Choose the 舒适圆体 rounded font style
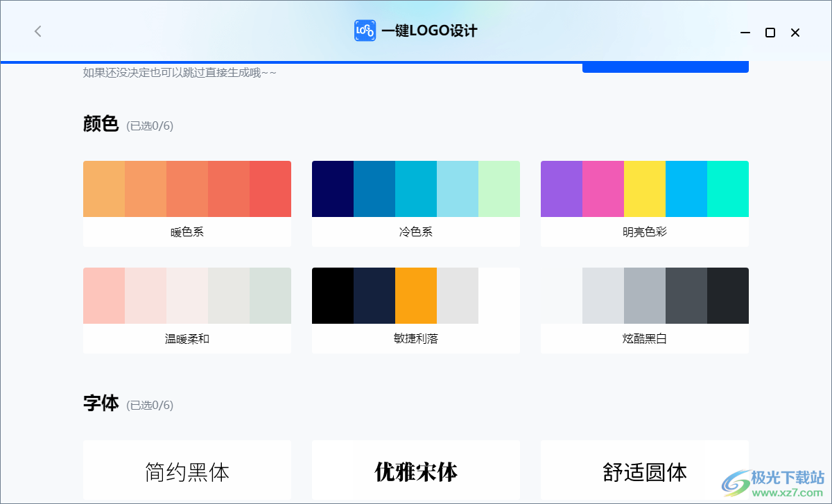The height and width of the screenshot is (504, 832). tap(644, 471)
